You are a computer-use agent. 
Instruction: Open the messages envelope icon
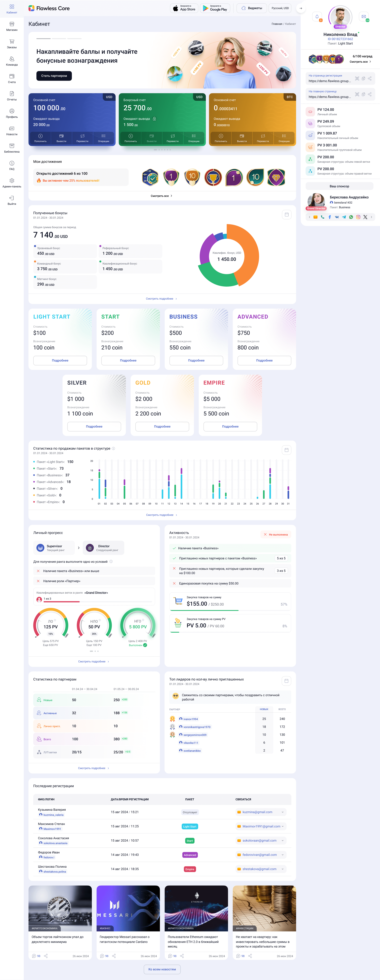tap(364, 17)
